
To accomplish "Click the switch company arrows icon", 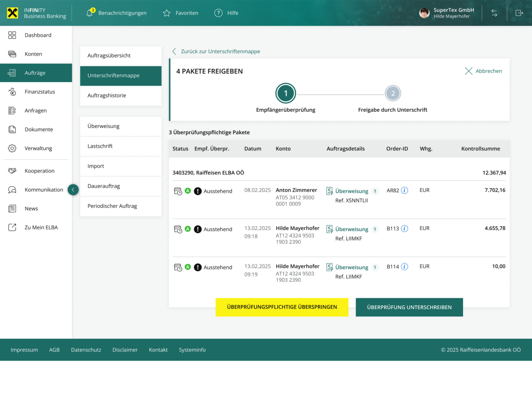I will pos(494,13).
